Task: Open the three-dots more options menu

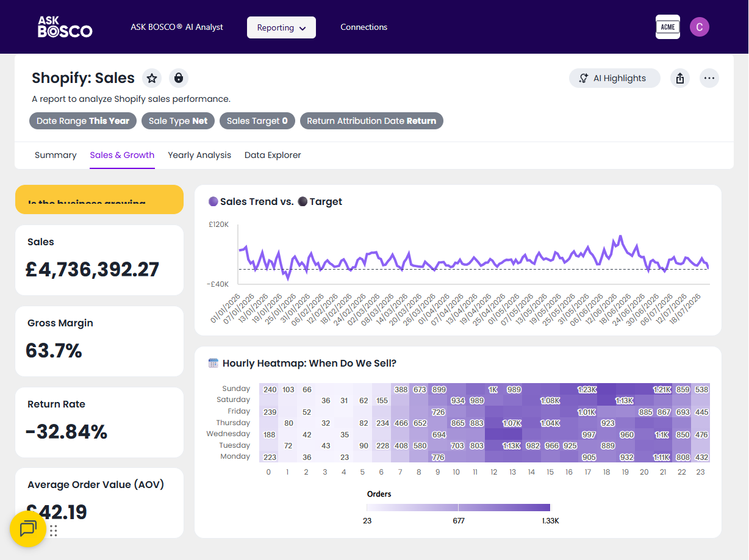Action: point(709,78)
